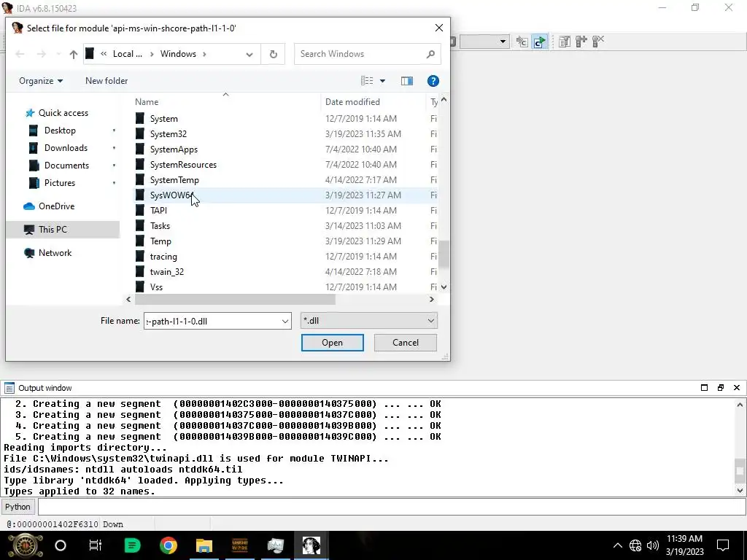Viewport: 747px width, 560px height.
Task: Refresh the Windows folder listing
Action: pos(274,54)
